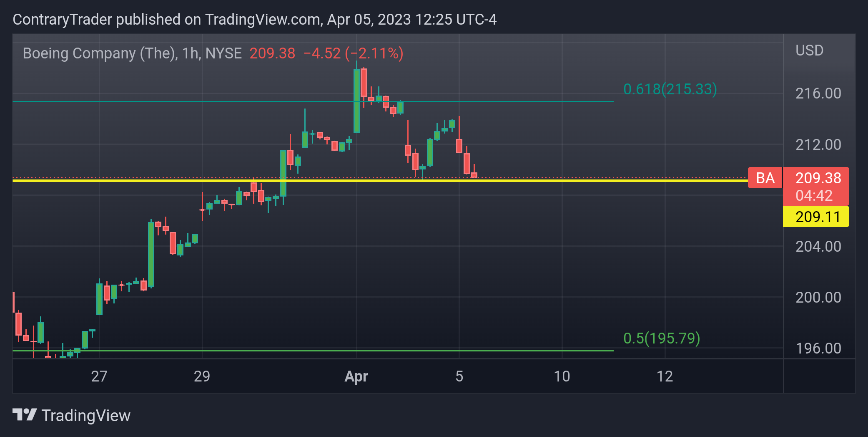Click the 0.5(195.79) Fibonacci label
This screenshot has width=868, height=437.
(x=662, y=338)
